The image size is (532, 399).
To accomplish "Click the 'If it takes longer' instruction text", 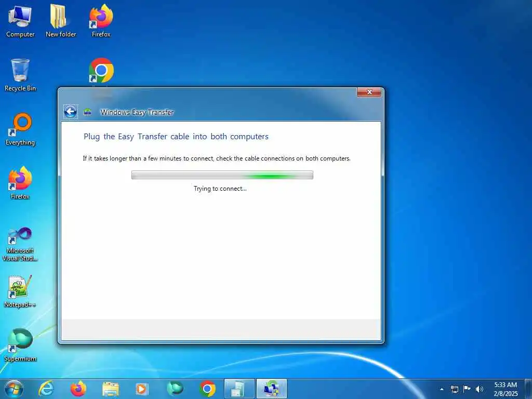I will 217,158.
